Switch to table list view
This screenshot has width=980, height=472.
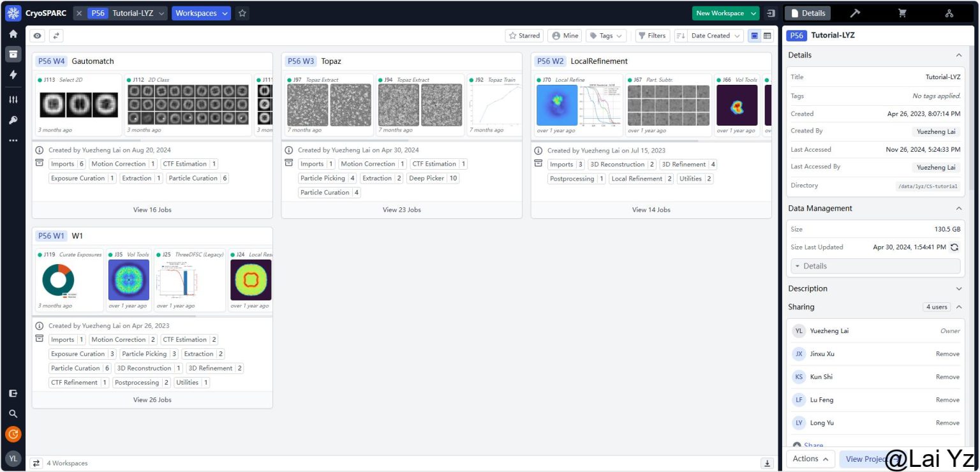point(768,36)
